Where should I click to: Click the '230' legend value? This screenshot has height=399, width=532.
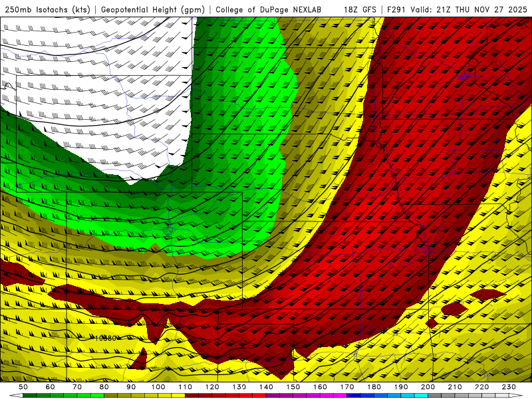509,387
